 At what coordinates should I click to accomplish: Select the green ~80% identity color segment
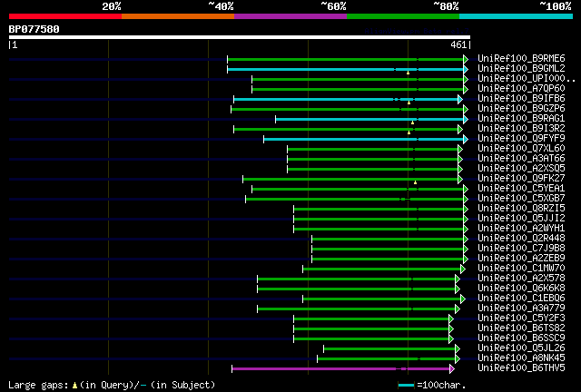click(403, 16)
